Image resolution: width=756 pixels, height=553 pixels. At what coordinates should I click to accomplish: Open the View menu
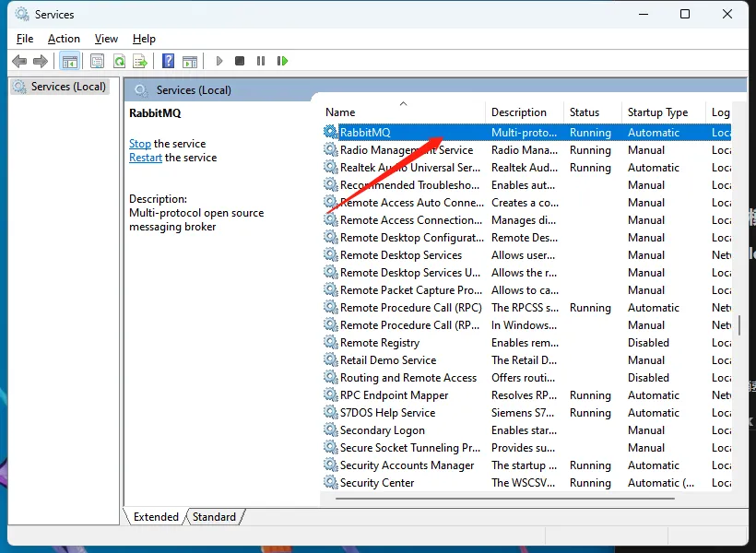click(x=106, y=39)
